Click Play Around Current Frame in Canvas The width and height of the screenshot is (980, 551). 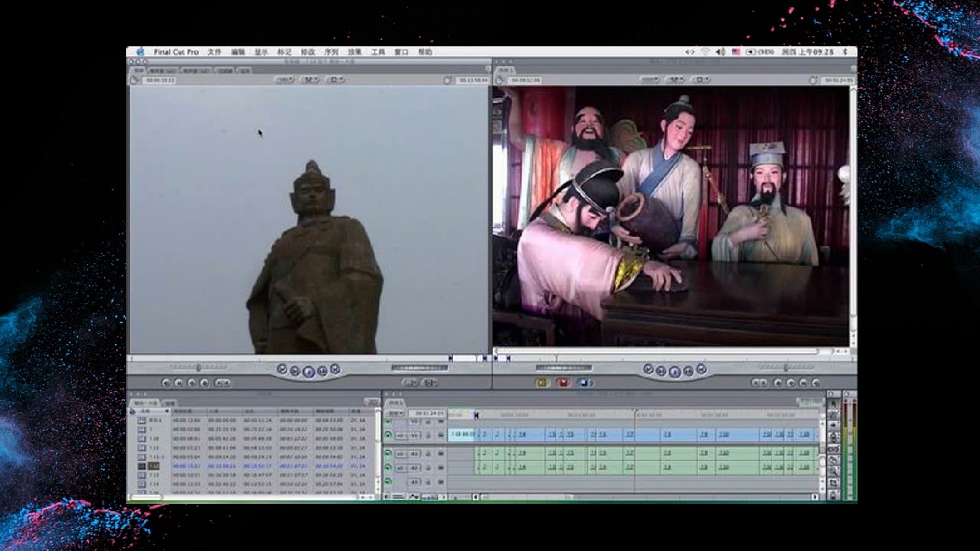click(688, 371)
